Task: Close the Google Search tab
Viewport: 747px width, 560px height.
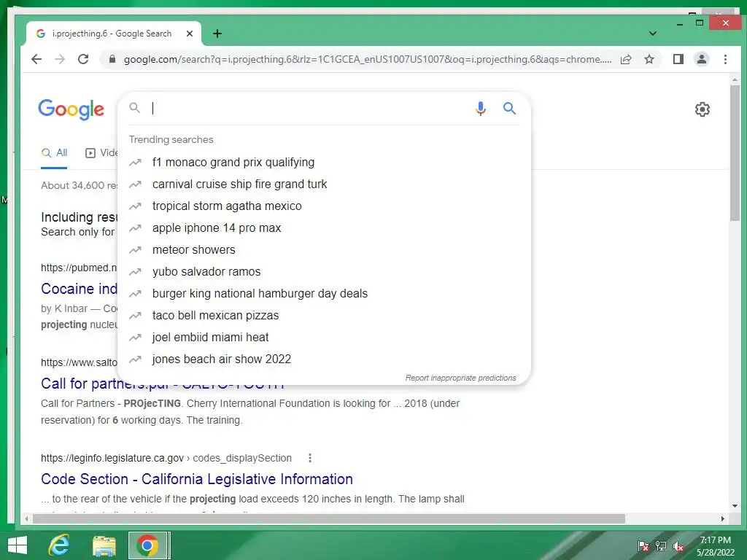Action: click(x=190, y=34)
